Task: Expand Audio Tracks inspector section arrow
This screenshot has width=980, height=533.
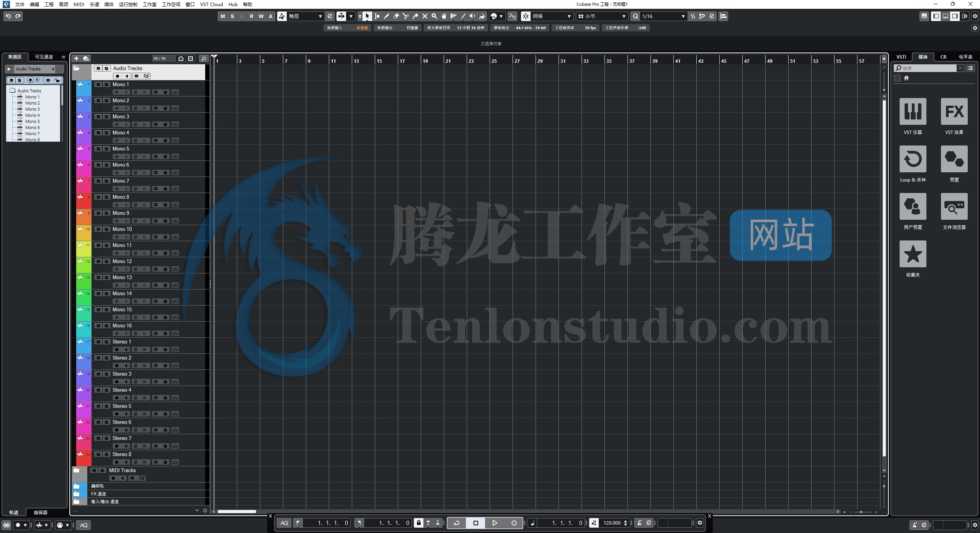Action: 9,69
